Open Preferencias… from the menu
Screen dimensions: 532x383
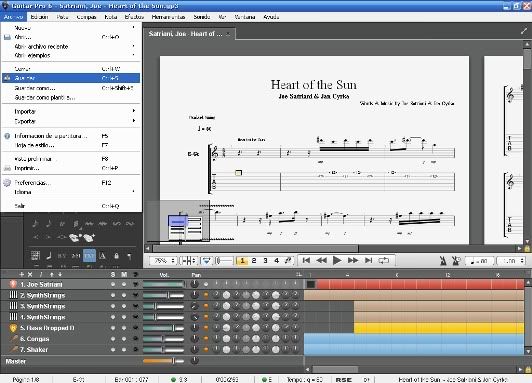[71, 183]
